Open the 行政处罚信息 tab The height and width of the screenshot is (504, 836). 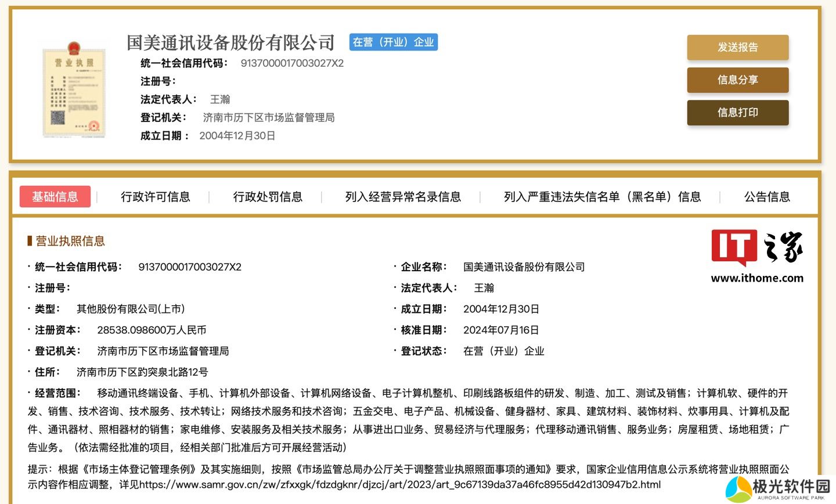pos(268,197)
